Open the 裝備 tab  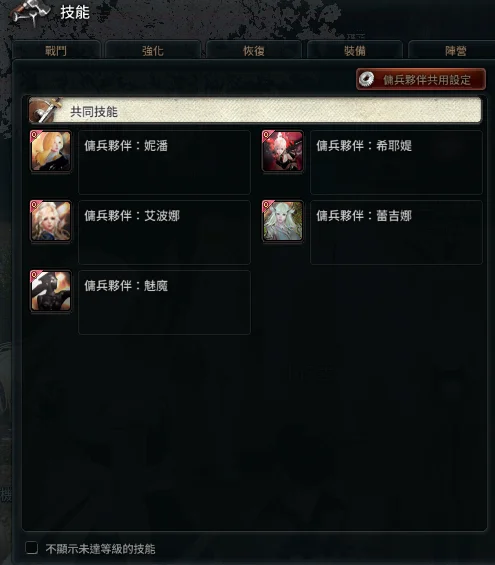355,50
